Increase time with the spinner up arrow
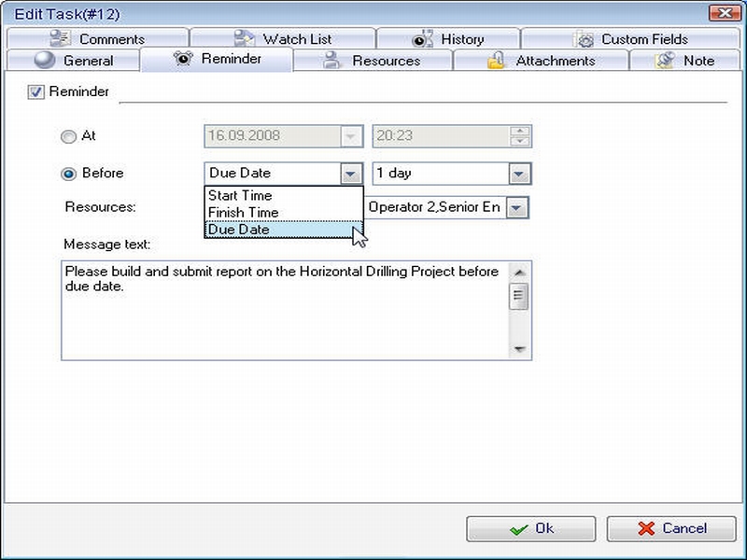This screenshot has width=747, height=560. click(x=520, y=131)
